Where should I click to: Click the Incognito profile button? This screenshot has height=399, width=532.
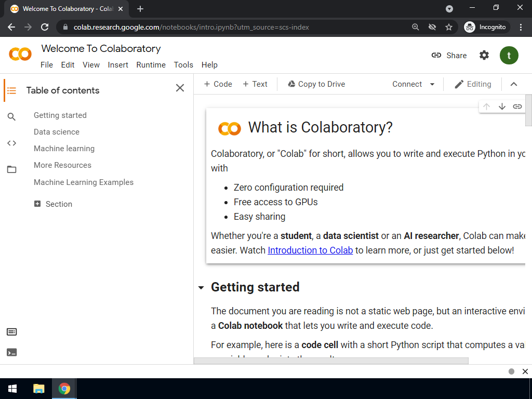pos(486,27)
